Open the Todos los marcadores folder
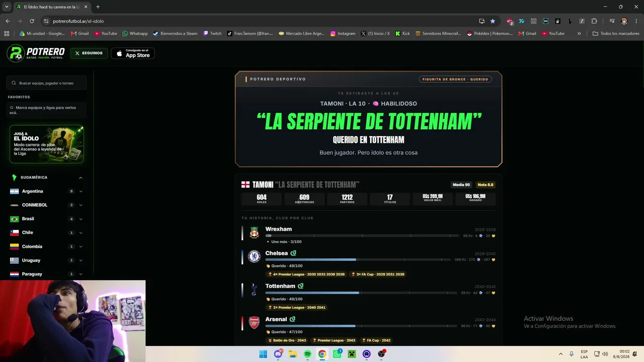 pyautogui.click(x=616, y=34)
